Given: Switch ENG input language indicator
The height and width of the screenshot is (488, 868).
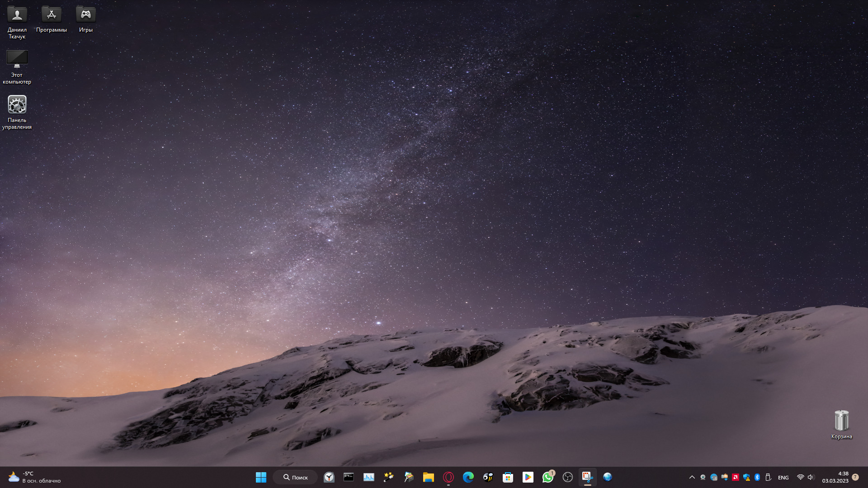Looking at the screenshot, I should [783, 478].
